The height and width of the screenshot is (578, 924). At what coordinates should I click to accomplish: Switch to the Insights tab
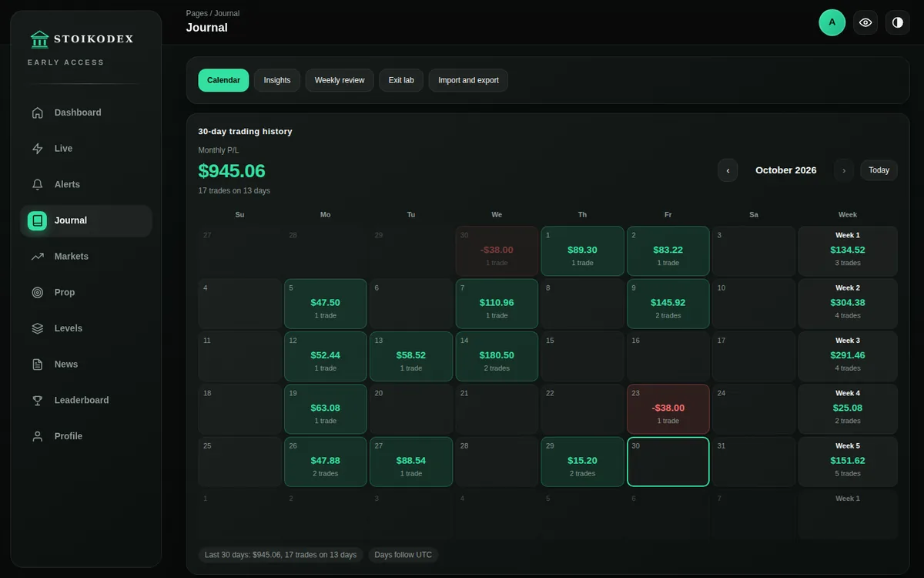coord(277,80)
